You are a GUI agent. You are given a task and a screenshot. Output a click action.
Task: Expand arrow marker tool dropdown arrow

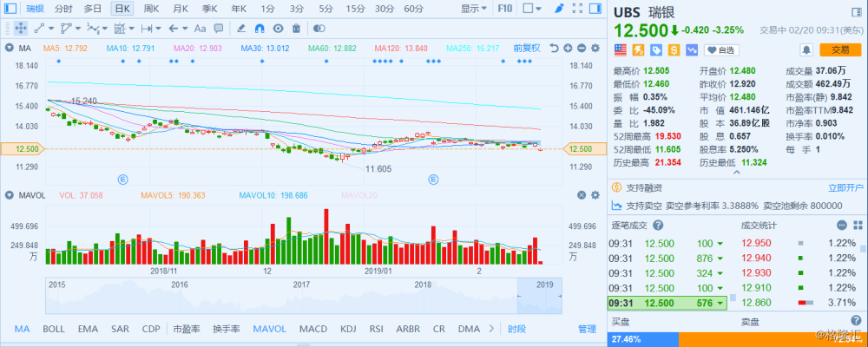tap(184, 29)
